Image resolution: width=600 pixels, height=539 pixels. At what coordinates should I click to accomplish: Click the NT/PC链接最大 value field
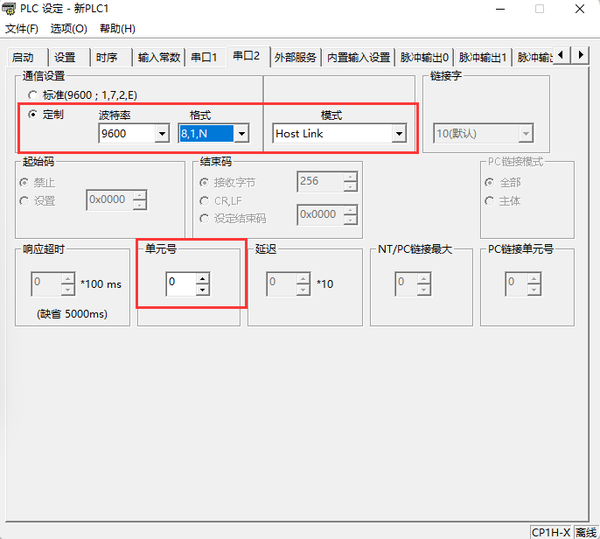tap(406, 284)
